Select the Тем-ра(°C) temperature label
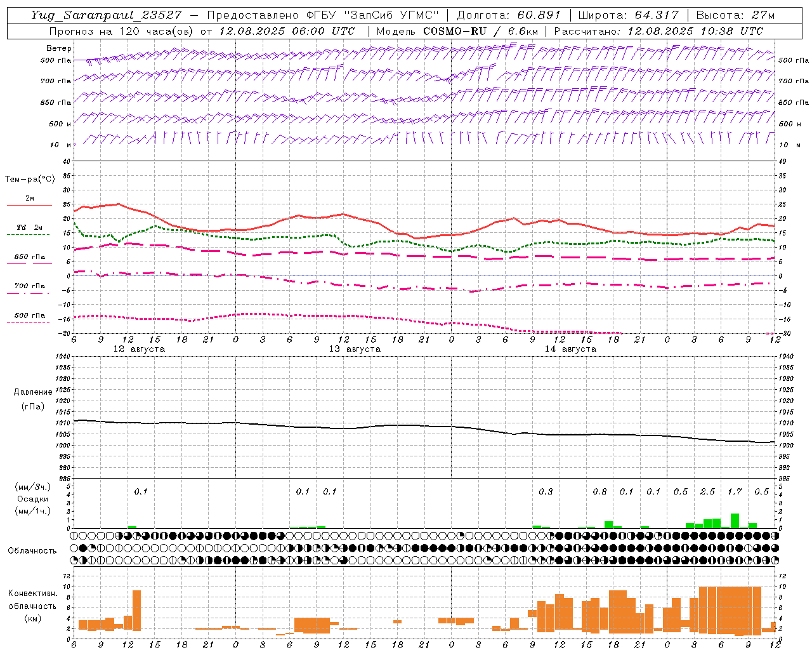 [30, 180]
